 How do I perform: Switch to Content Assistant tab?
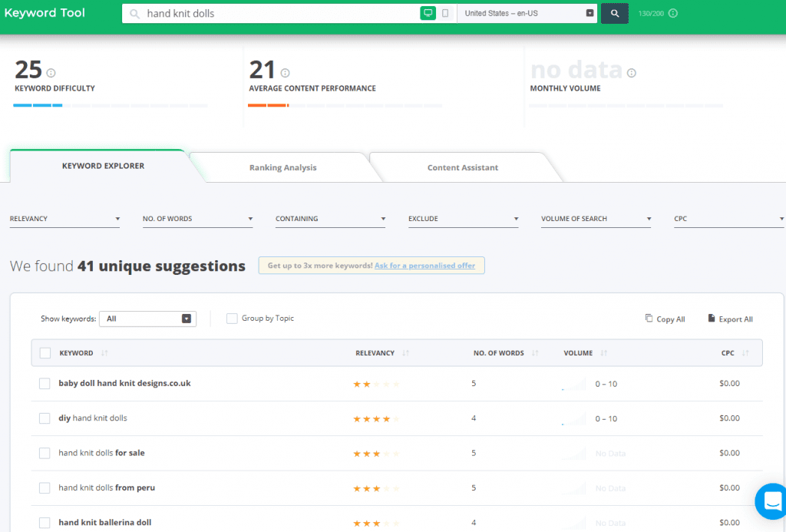[463, 167]
